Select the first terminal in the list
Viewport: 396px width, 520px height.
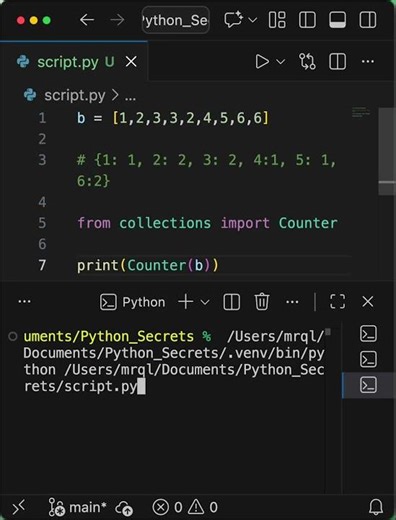(368, 334)
